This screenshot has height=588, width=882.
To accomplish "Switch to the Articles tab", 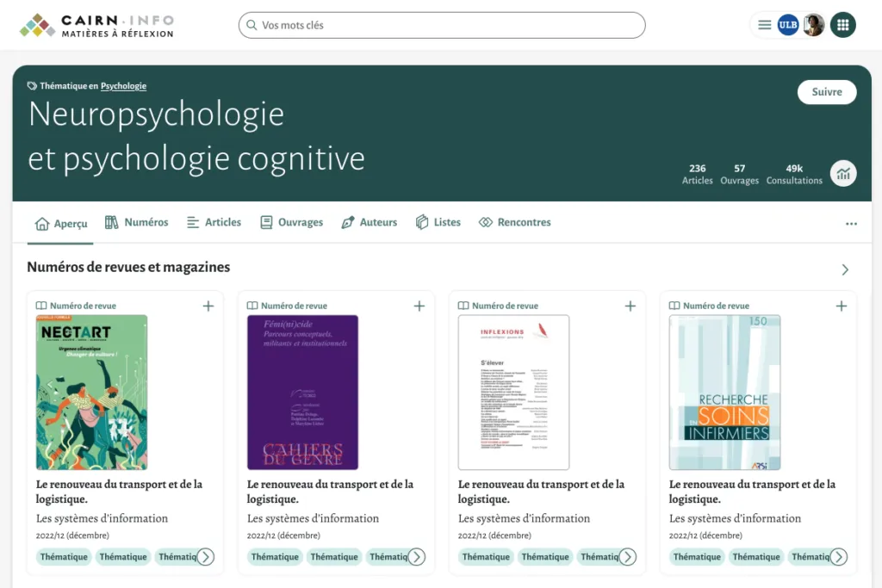I will tap(214, 222).
